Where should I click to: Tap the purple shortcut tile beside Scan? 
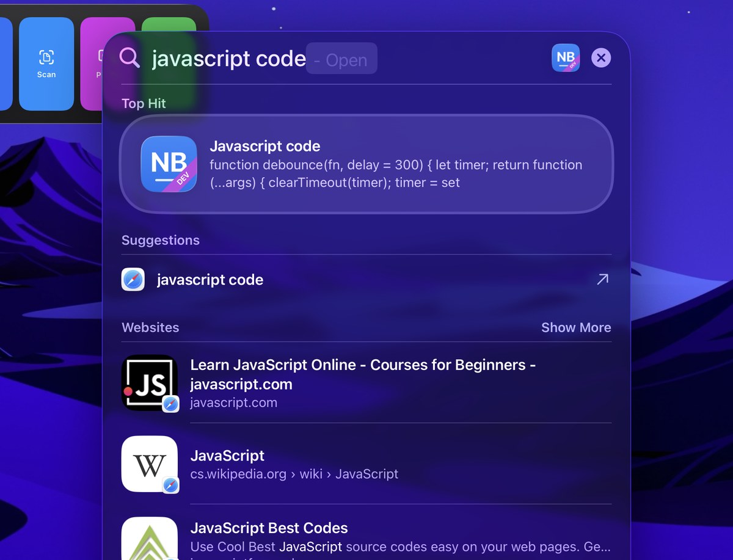pos(92,64)
